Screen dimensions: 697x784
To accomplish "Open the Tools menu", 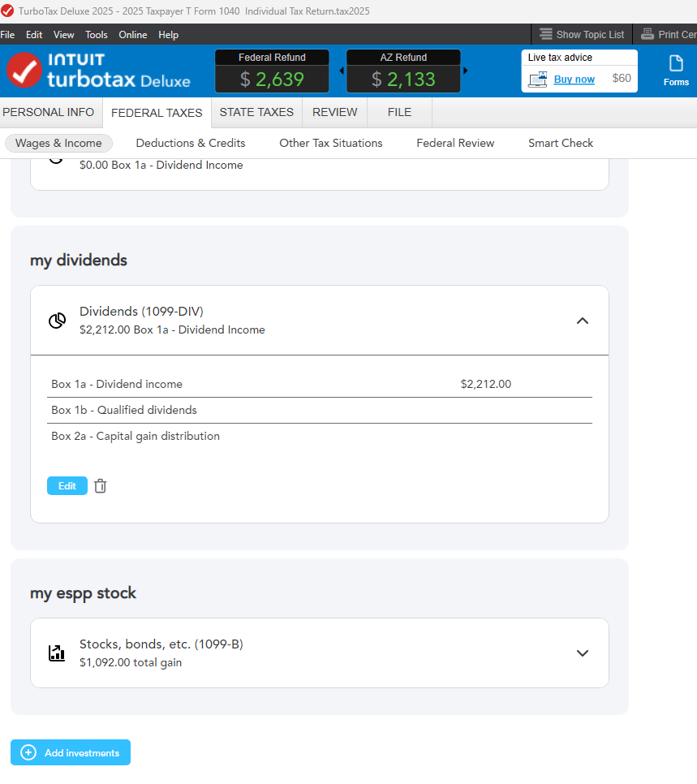I will pyautogui.click(x=97, y=35).
